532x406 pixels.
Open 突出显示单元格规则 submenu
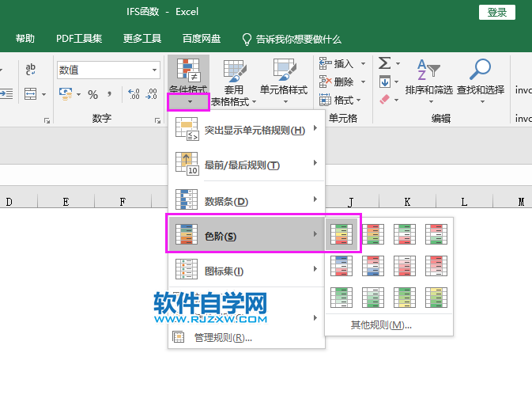pyautogui.click(x=247, y=130)
